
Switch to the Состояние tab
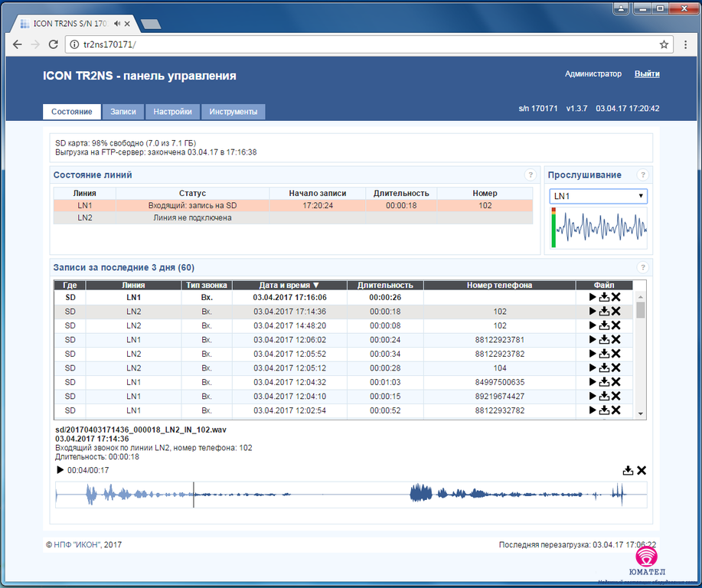tap(72, 112)
